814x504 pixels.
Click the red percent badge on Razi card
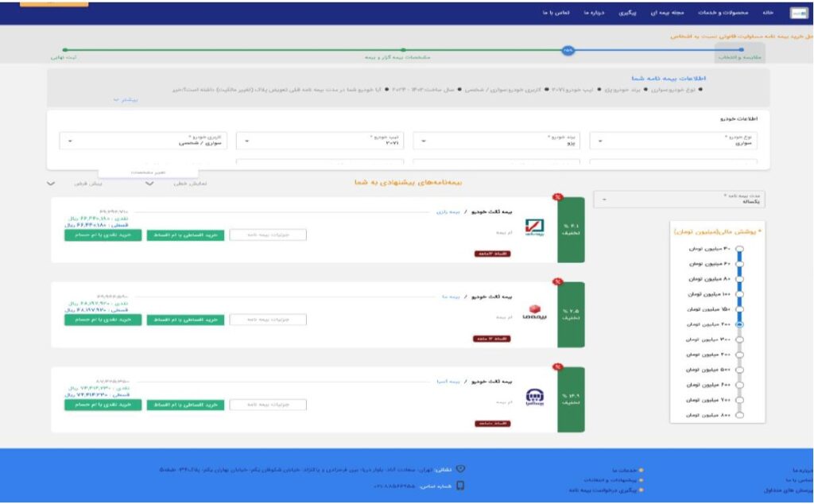(x=557, y=197)
